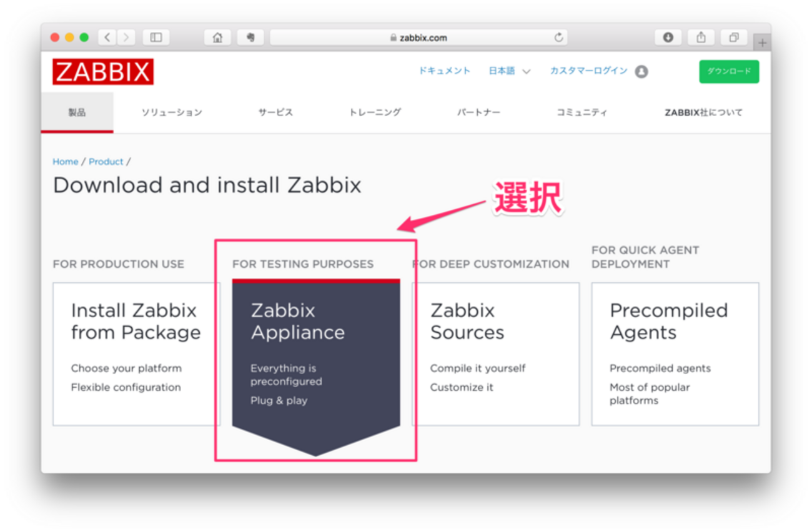Click the green ダウンロード button

click(x=728, y=71)
